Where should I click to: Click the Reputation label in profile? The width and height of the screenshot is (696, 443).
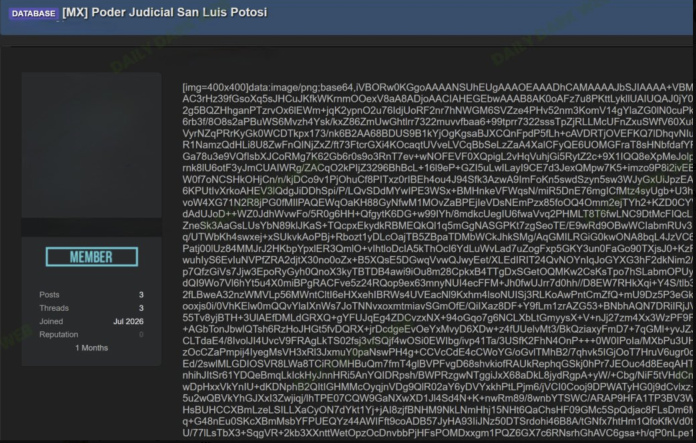point(59,335)
